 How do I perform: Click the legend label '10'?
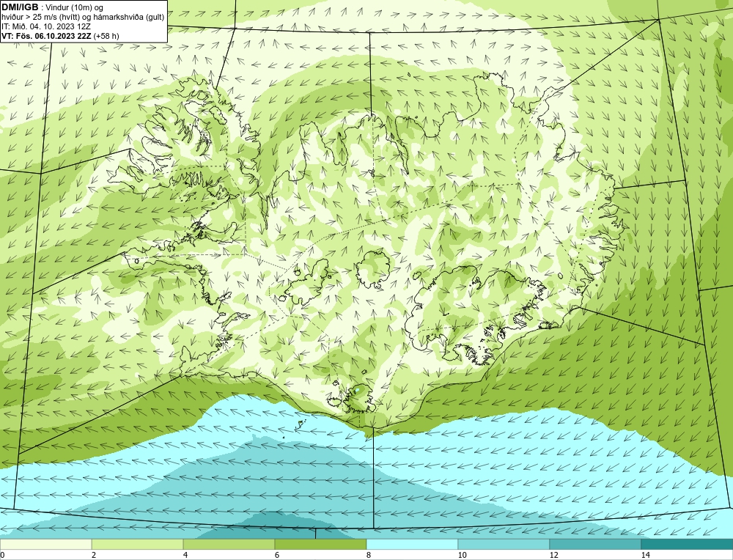463,555
